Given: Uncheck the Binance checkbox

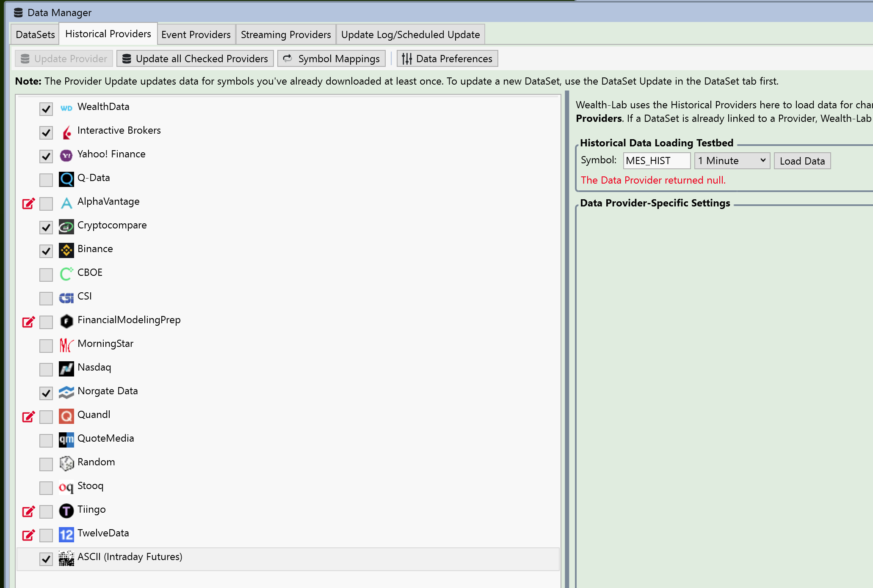Looking at the screenshot, I should (x=46, y=251).
